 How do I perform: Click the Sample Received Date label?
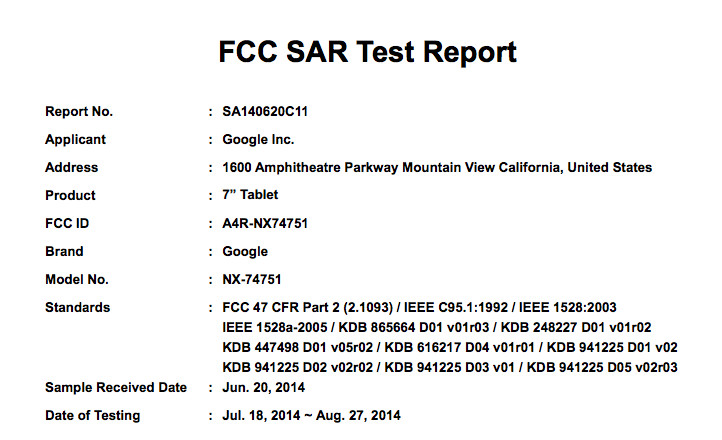click(x=116, y=387)
